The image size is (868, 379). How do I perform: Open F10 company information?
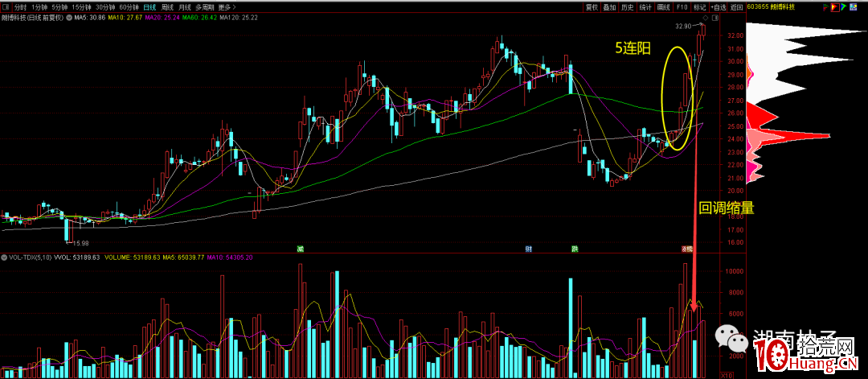click(x=682, y=6)
